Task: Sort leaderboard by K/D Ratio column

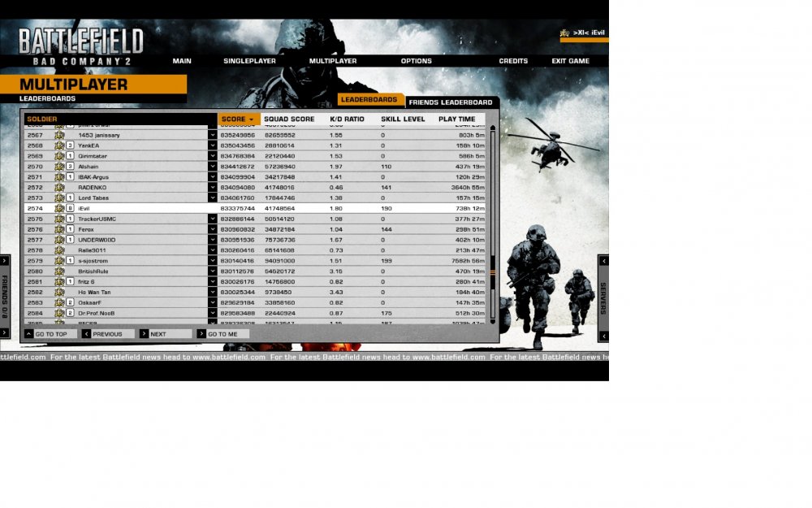Action: click(x=347, y=119)
